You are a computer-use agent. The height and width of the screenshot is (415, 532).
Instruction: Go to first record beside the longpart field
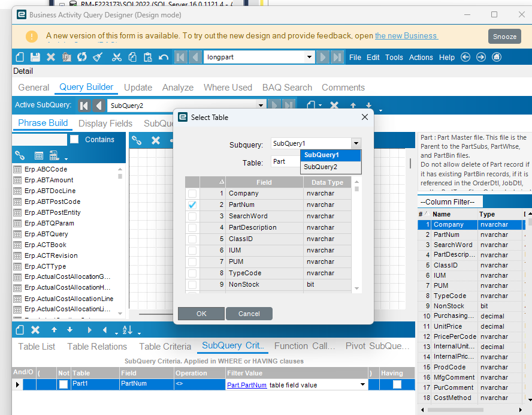180,57
